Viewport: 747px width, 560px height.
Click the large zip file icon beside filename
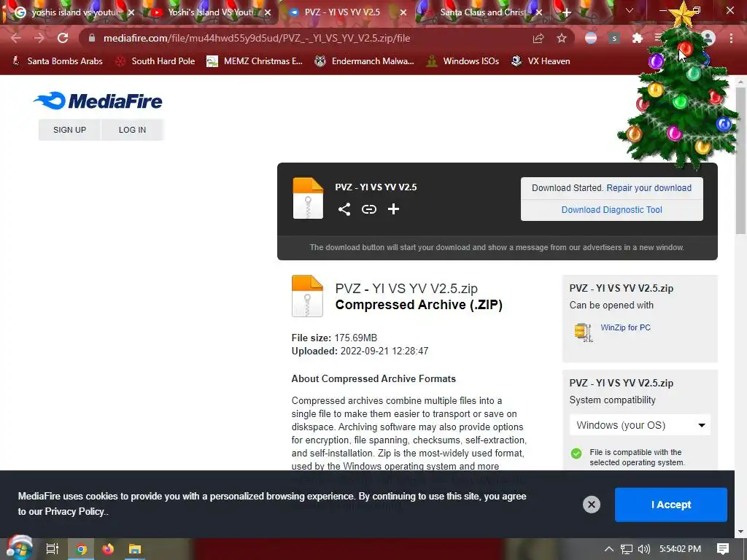(x=307, y=296)
